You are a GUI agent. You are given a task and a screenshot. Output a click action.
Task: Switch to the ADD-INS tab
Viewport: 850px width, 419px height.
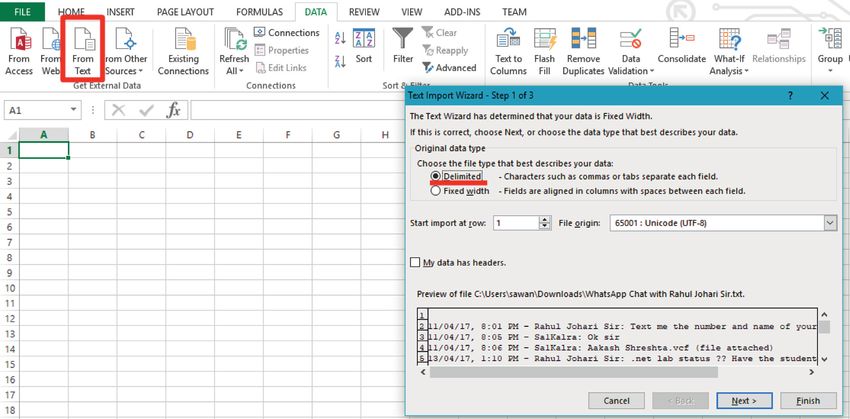462,12
